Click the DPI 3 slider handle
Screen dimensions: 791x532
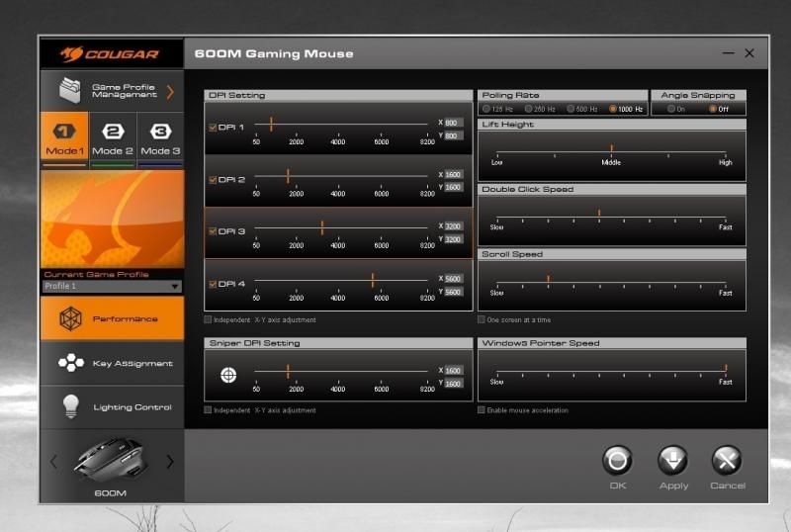(322, 227)
